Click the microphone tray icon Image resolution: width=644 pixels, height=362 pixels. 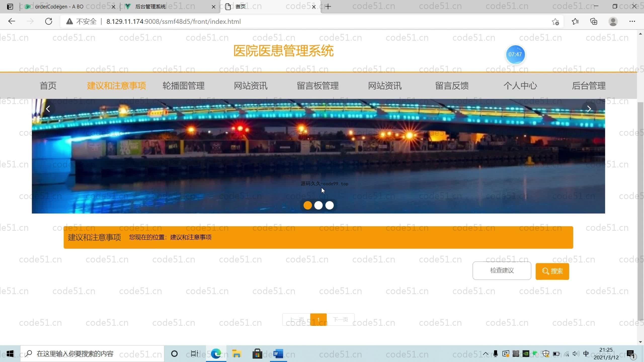(x=495, y=354)
